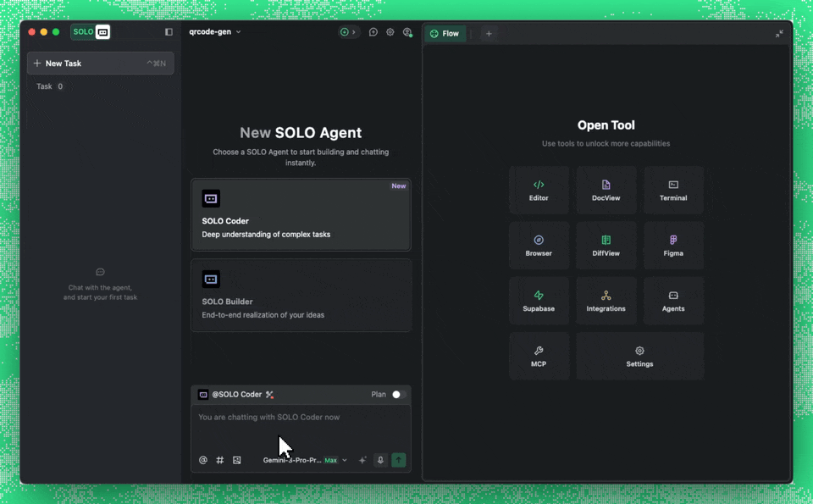Screen dimensions: 813x504
Task: Send message with green arrow button
Action: pyautogui.click(x=399, y=460)
